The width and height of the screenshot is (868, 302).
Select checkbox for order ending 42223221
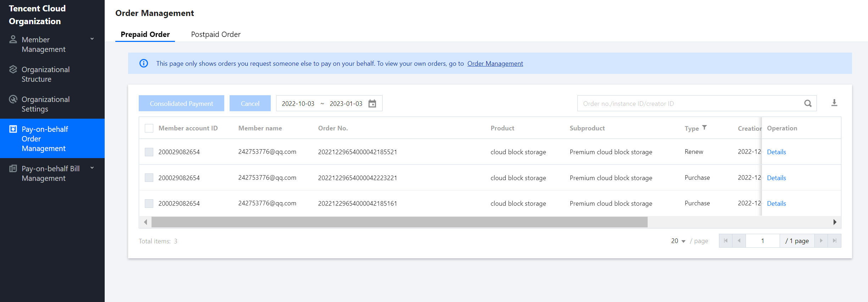[149, 178]
